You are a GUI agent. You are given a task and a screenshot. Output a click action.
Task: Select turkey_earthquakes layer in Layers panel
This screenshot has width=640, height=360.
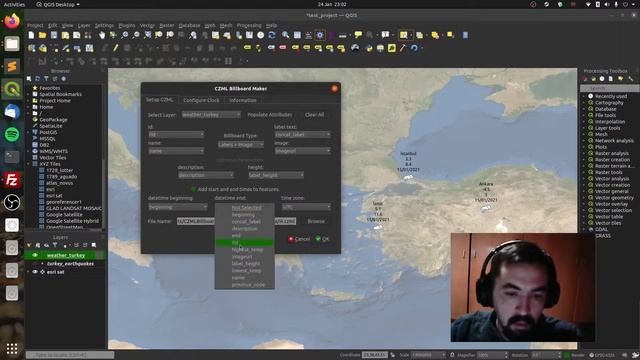[70, 264]
